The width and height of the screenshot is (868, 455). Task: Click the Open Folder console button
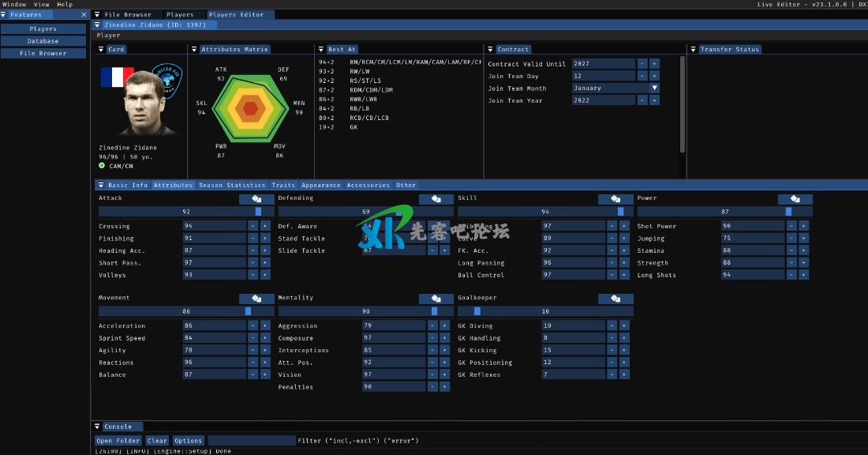(118, 441)
